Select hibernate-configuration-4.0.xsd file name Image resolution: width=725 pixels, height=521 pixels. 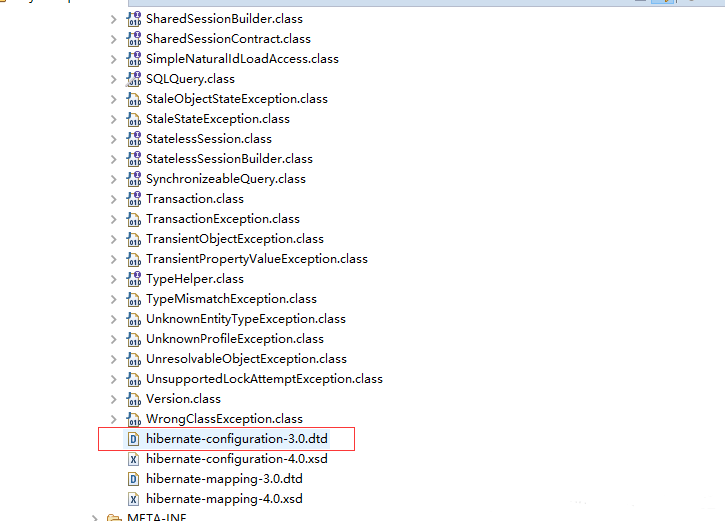point(237,459)
